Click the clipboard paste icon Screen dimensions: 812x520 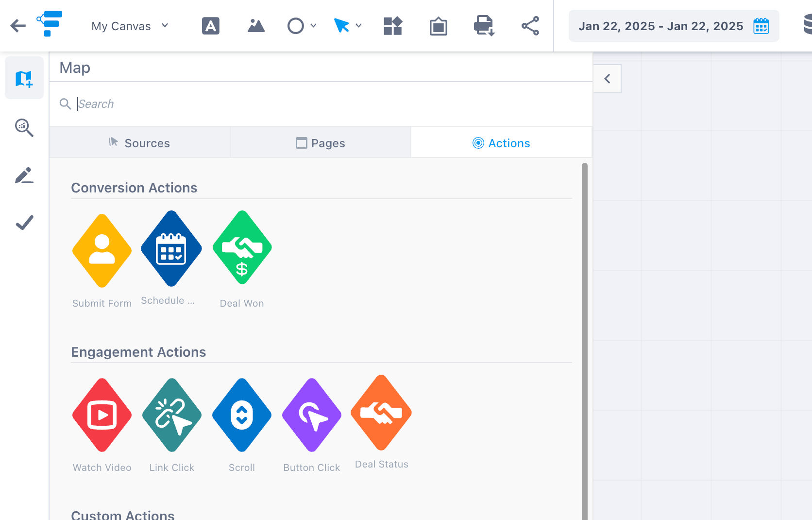[438, 26]
